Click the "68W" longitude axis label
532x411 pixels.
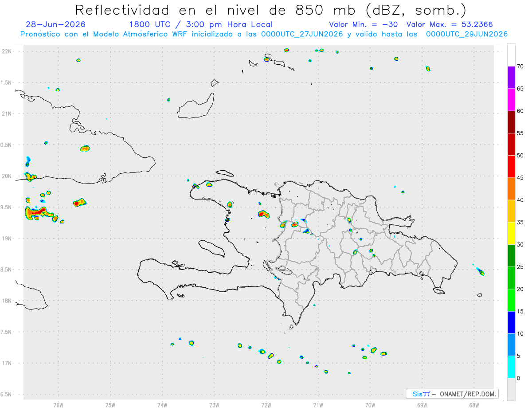[474, 405]
